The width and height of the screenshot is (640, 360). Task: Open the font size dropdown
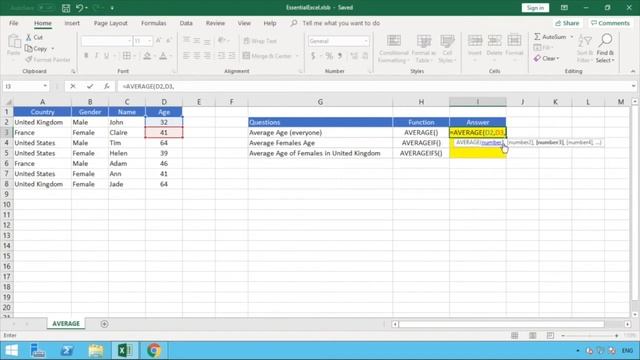coord(149,41)
